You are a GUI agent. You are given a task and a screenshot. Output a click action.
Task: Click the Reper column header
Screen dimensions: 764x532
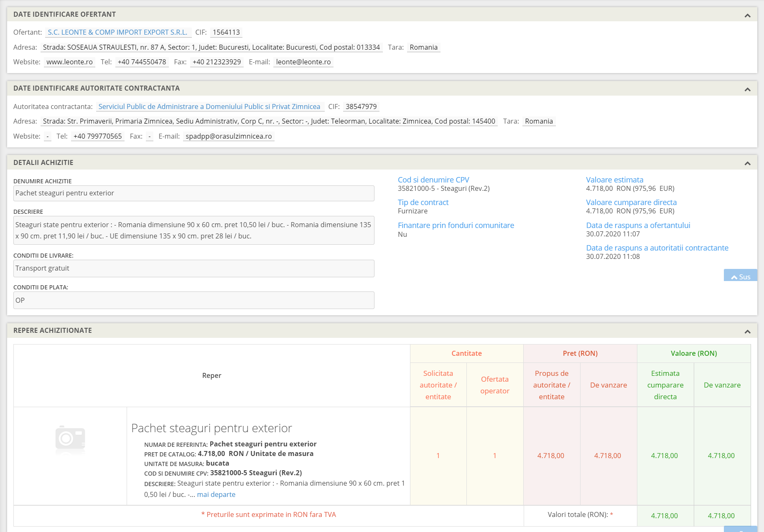211,375
